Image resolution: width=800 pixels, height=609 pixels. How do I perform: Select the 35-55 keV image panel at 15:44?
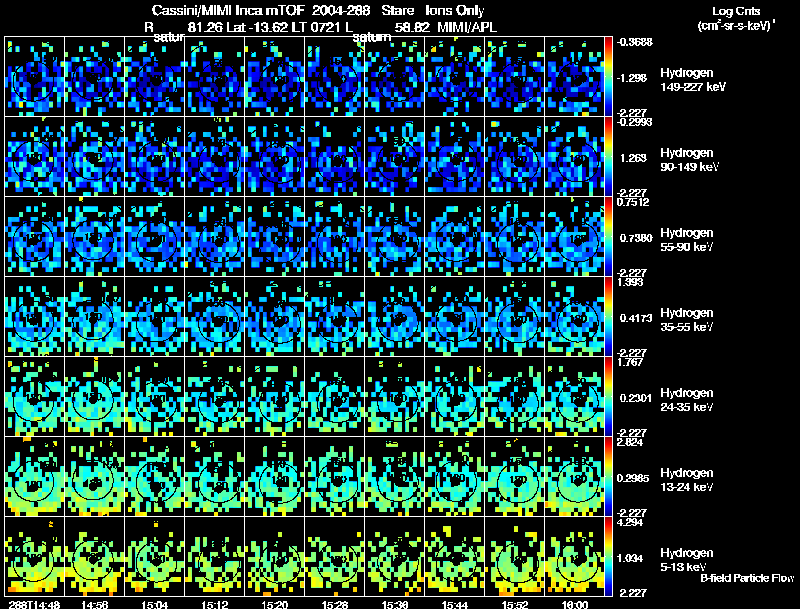tap(455, 317)
